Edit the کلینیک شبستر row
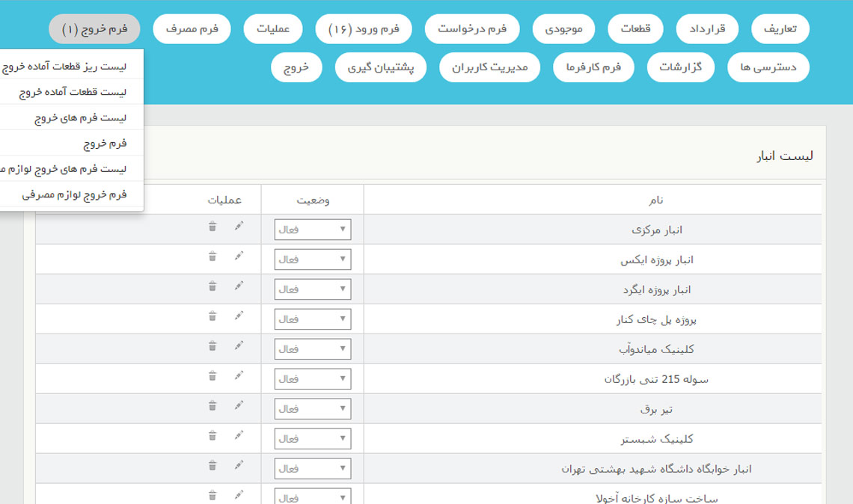The height and width of the screenshot is (504, 853). 239,435
